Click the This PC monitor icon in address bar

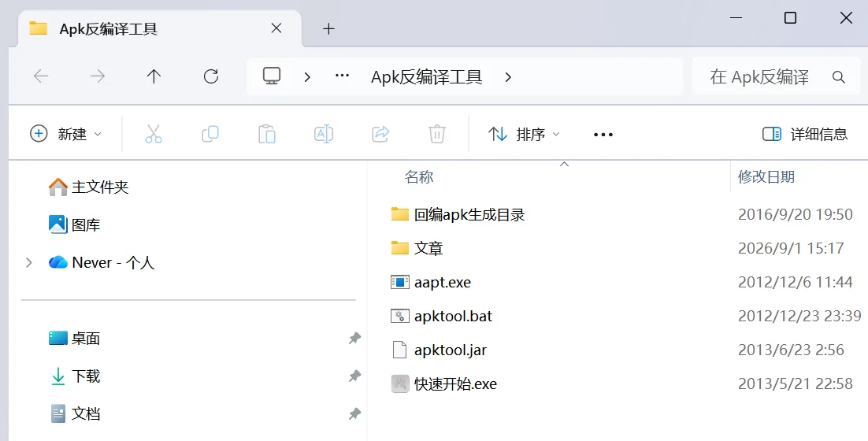(x=272, y=76)
